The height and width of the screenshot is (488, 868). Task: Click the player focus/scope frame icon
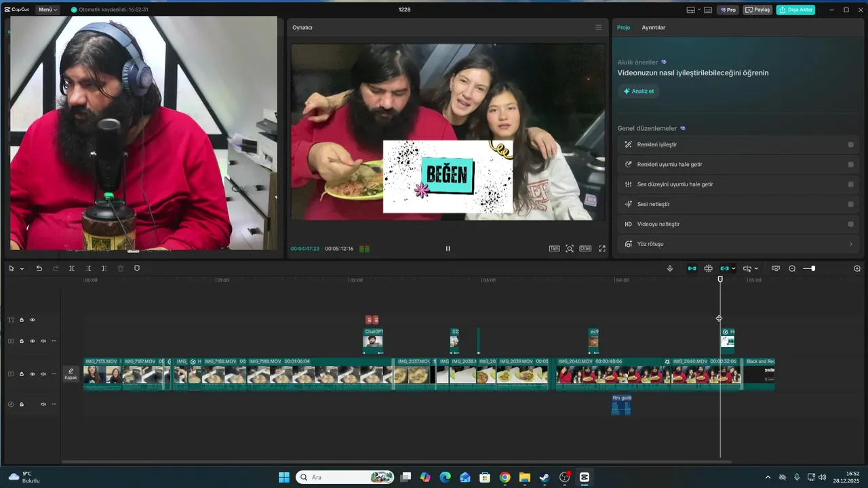(x=570, y=249)
